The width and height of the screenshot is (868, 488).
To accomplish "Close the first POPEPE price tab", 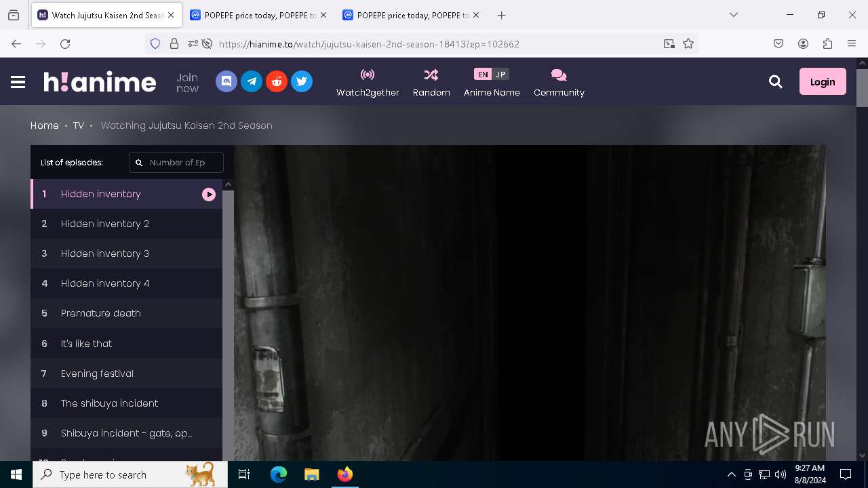I will (x=323, y=15).
